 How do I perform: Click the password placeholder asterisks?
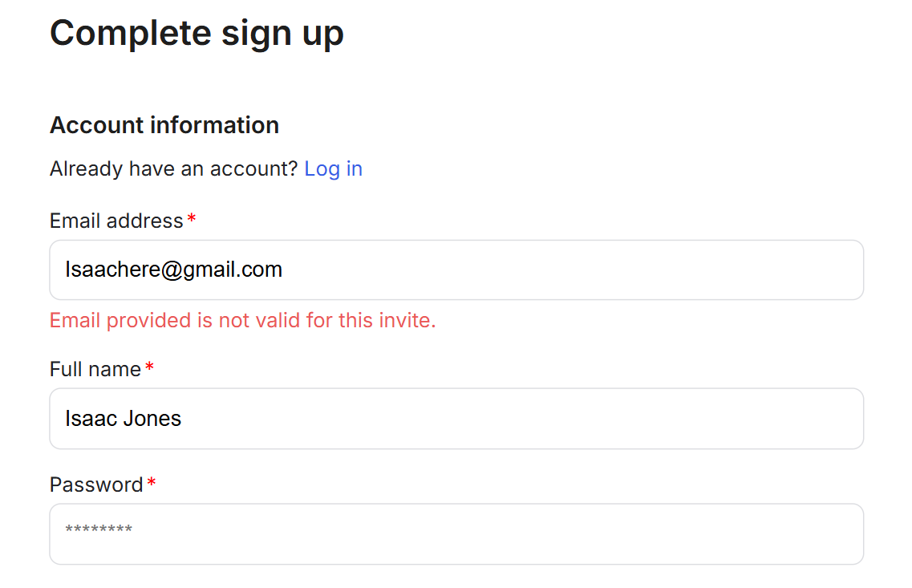click(99, 529)
